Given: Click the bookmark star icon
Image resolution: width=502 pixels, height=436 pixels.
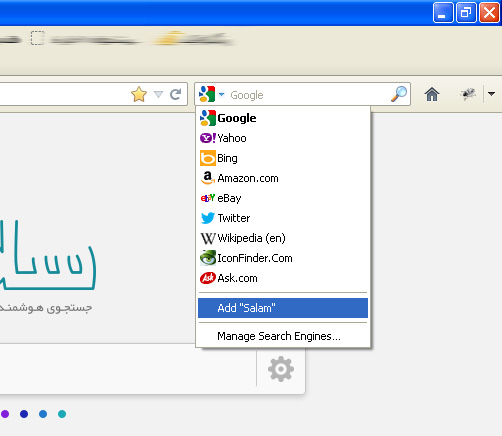Looking at the screenshot, I should (x=139, y=94).
